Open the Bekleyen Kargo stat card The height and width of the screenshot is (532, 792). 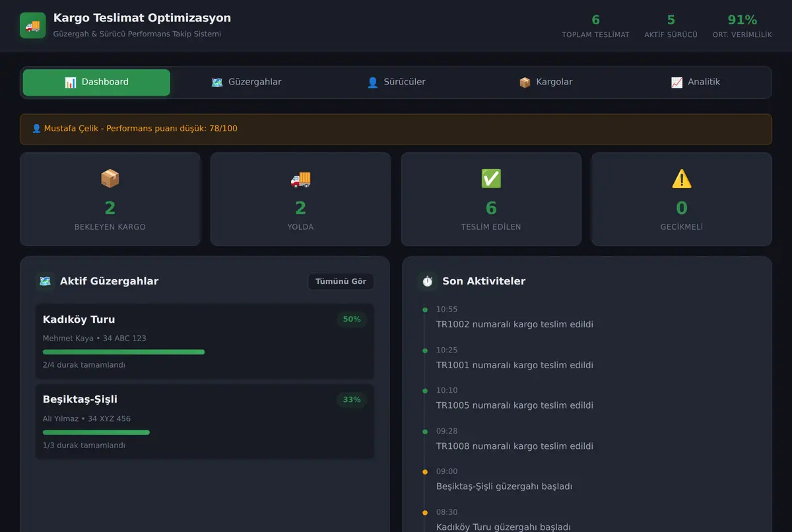click(x=110, y=199)
